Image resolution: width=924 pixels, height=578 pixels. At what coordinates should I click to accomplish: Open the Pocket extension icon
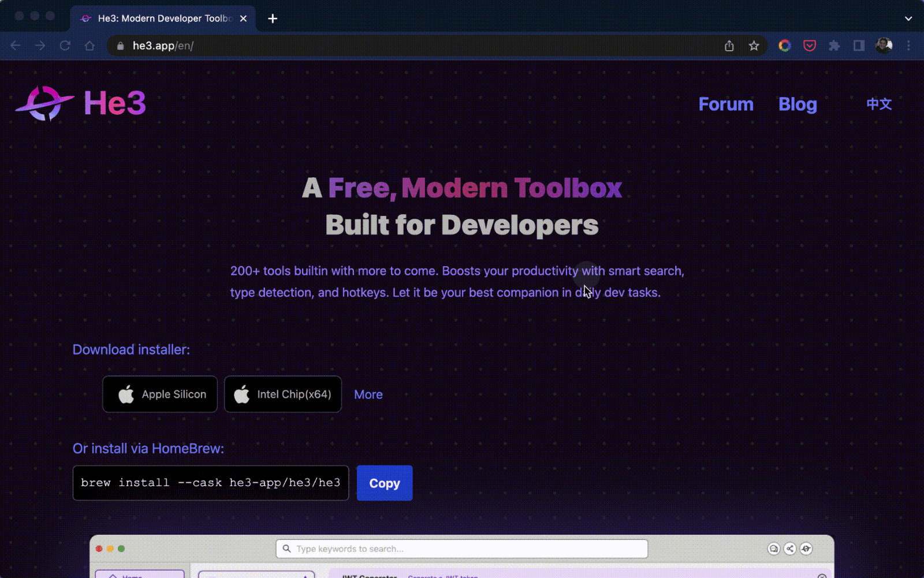(809, 46)
